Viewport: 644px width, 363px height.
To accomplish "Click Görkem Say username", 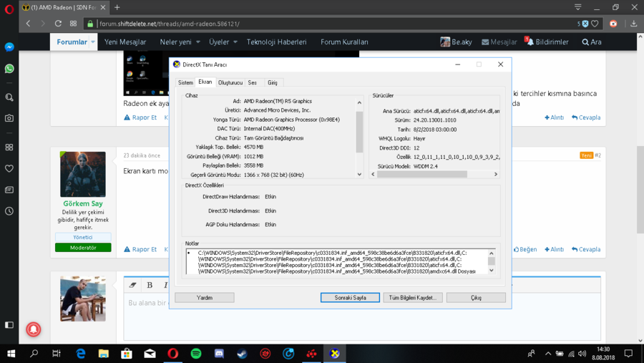I will (83, 203).
